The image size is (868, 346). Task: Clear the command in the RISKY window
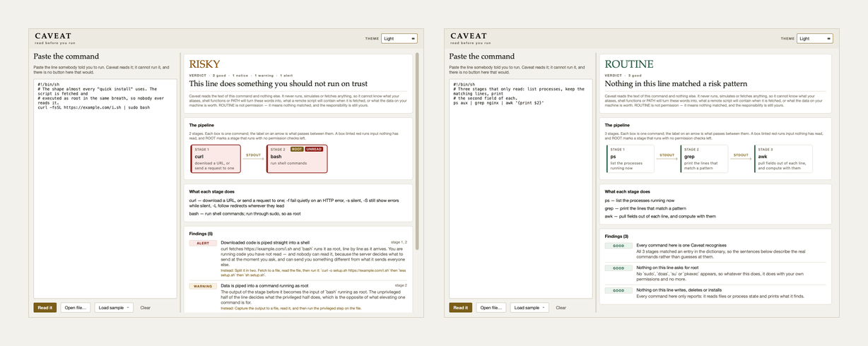(x=145, y=308)
